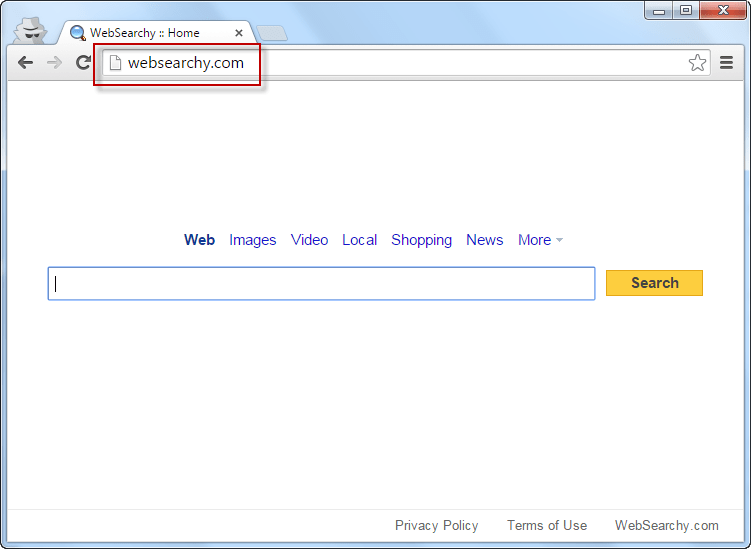
Task: Select the Web search category
Action: tap(199, 240)
